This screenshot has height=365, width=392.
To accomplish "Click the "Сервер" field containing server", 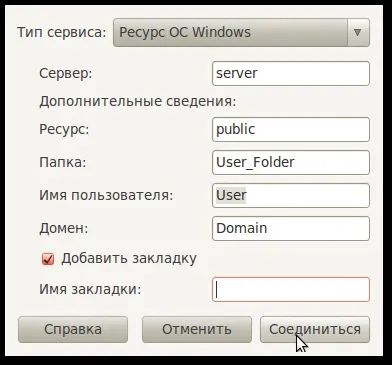I will pyautogui.click(x=291, y=73).
